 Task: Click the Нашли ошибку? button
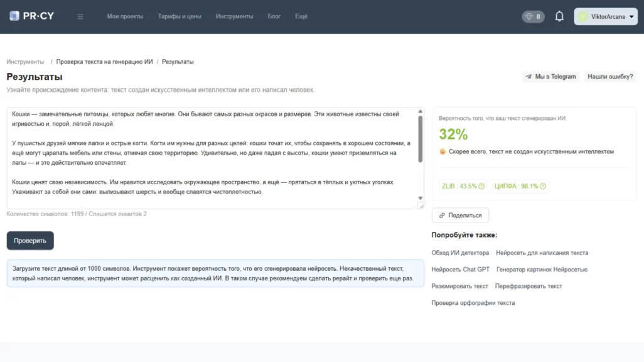[x=609, y=77]
